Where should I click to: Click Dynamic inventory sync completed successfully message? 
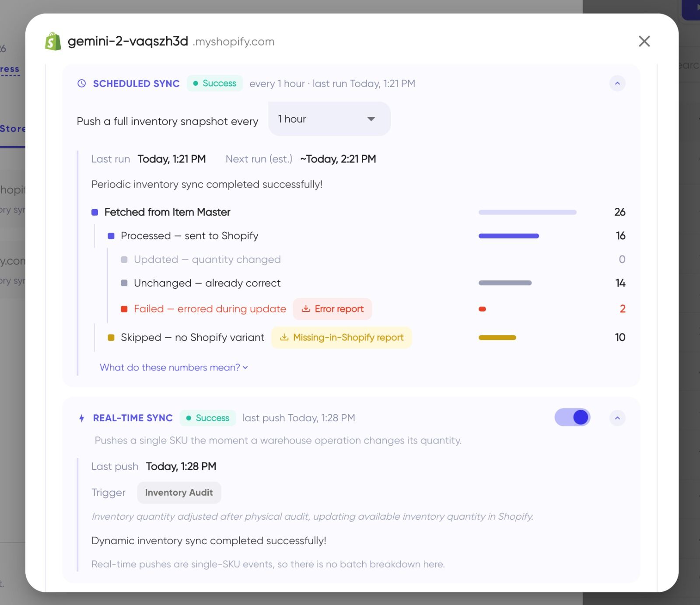coord(209,541)
